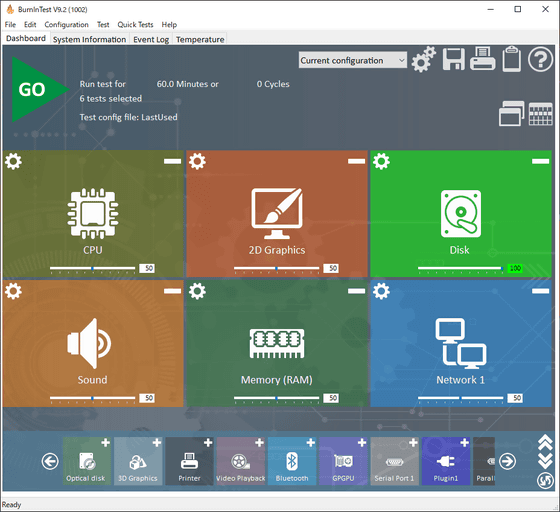Click the double up chevron icon
Image resolution: width=560 pixels, height=512 pixels.
pos(545,442)
